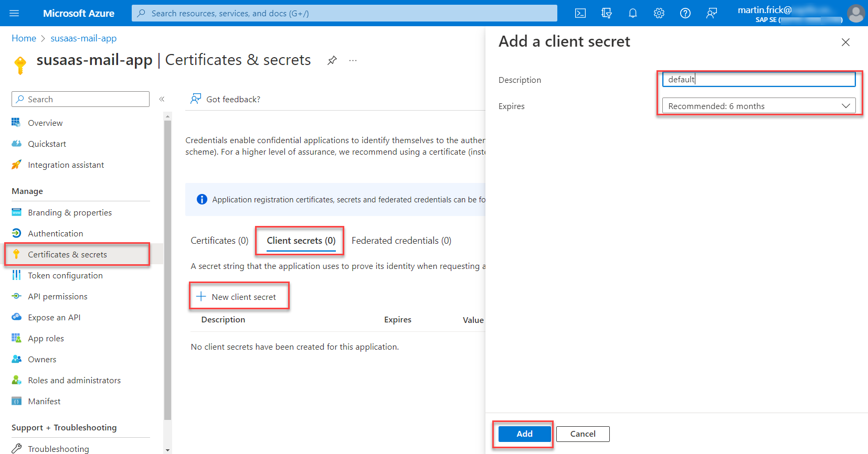Click the Expose an API cloud icon
Viewport: 868px width, 454px height.
(x=16, y=317)
